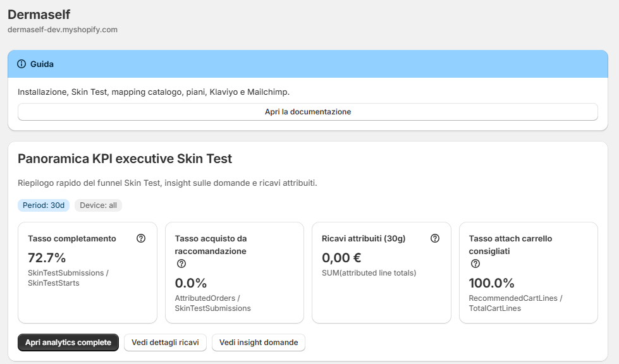The image size is (619, 364).
Task: Click the Riepilogo rapido del funnel description
Action: [168, 183]
